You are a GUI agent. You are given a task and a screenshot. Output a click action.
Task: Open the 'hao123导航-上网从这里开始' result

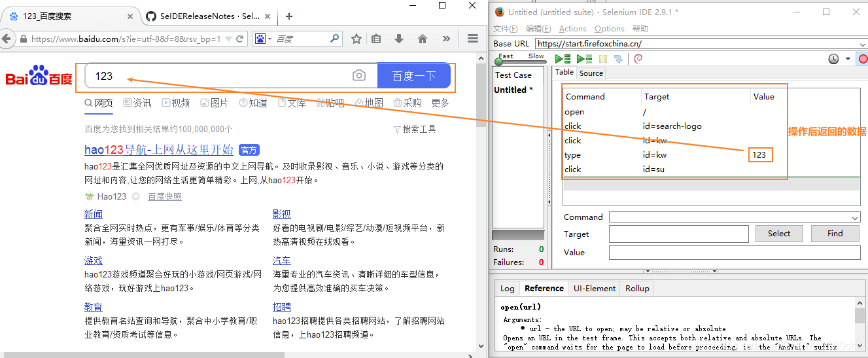coord(159,150)
